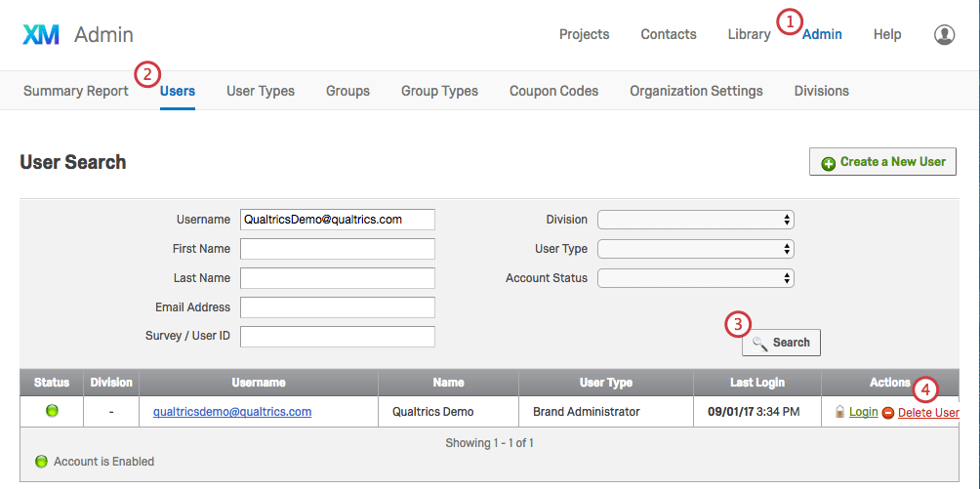Click the First Name input field
Screen dimensions: 980x489
coord(338,249)
